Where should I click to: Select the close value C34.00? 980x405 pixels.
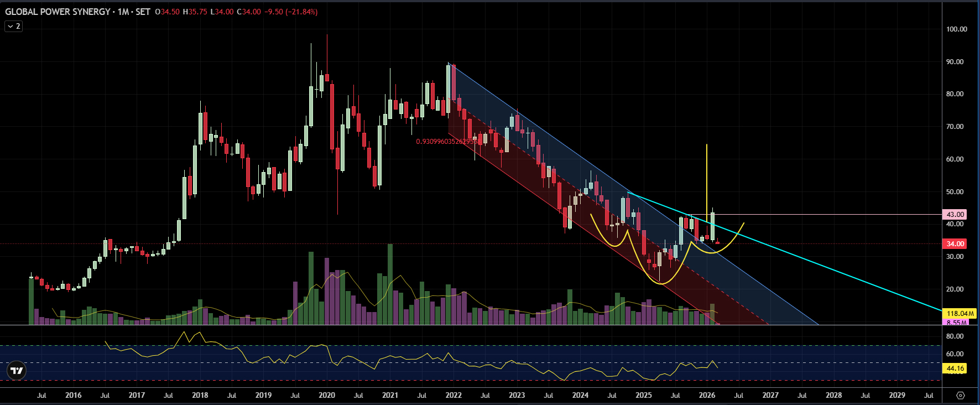249,12
